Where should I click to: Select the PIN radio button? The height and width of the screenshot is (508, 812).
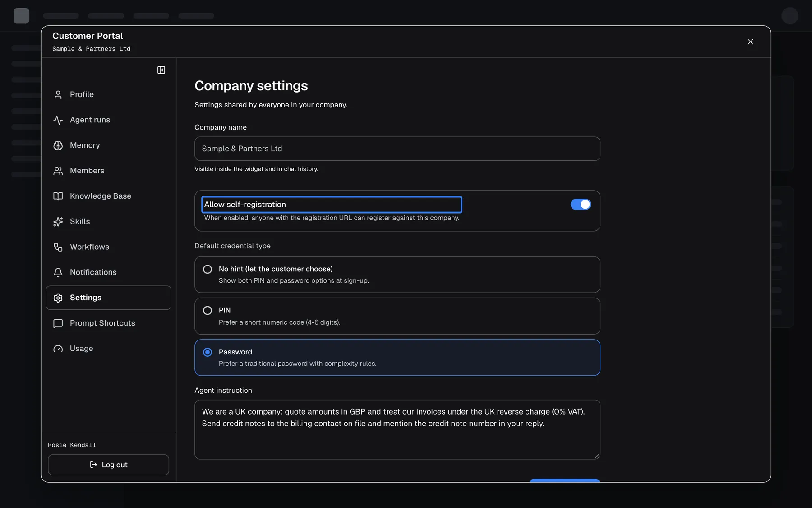point(207,311)
